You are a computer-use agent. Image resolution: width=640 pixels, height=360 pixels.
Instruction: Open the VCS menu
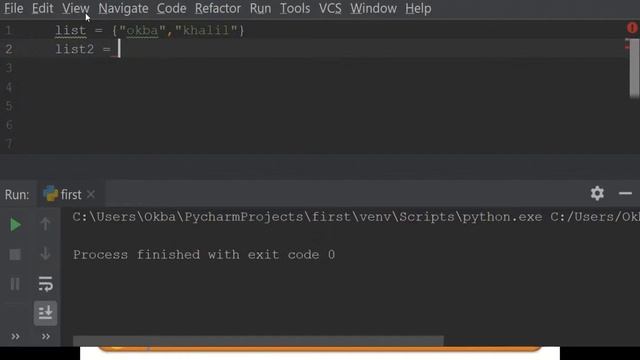[330, 8]
